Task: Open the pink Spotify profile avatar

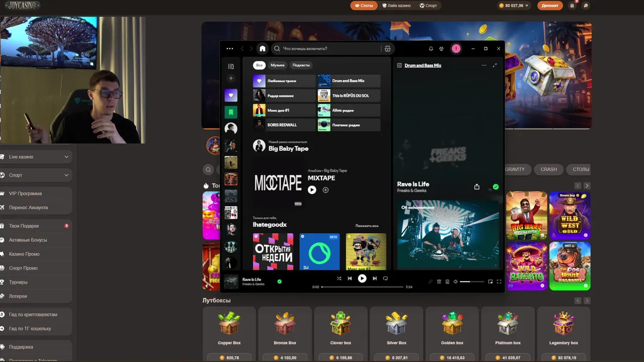Action: point(456,49)
